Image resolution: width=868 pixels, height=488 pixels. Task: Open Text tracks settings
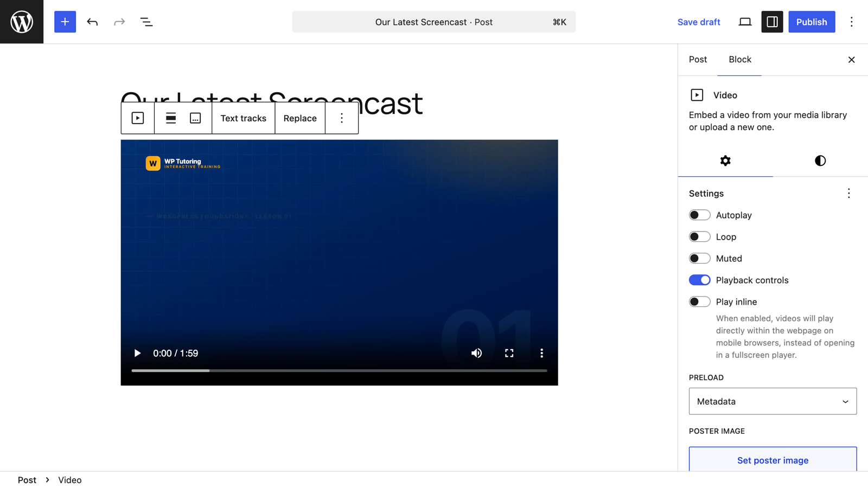pos(243,118)
